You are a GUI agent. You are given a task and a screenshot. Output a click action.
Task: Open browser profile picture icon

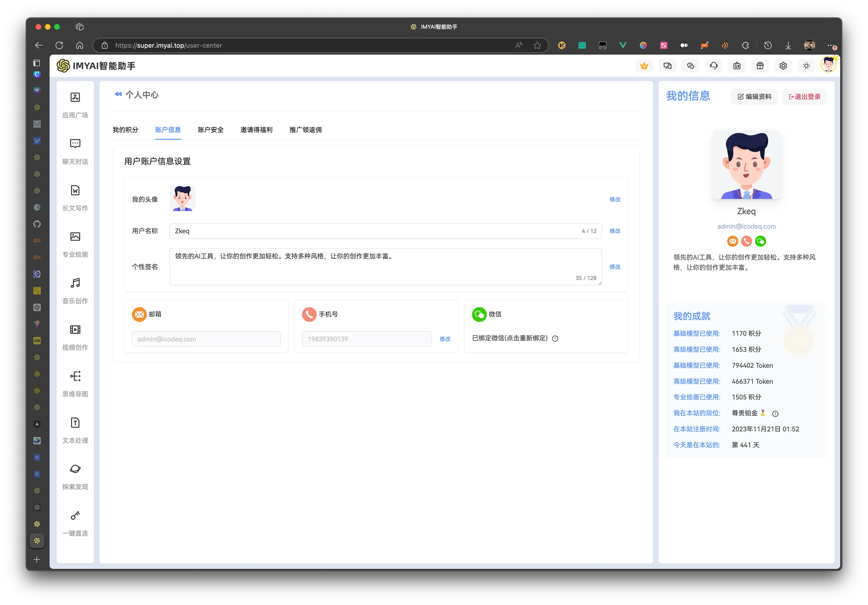[x=809, y=45]
